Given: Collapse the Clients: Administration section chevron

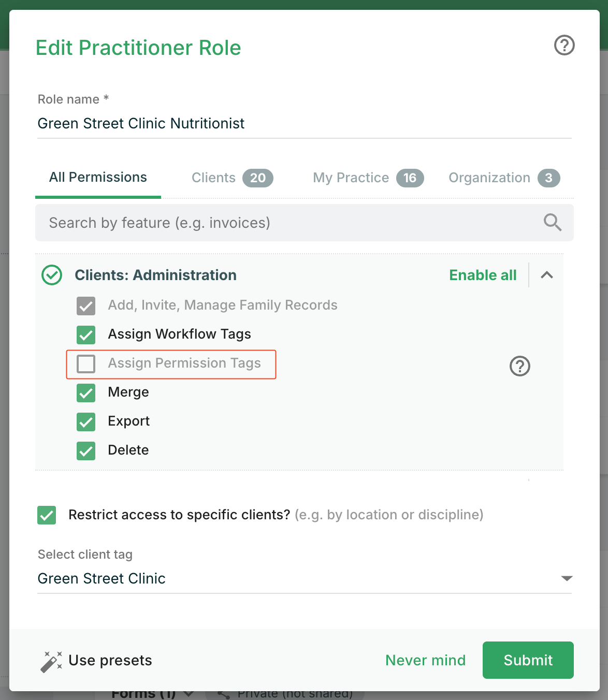Looking at the screenshot, I should coord(547,275).
